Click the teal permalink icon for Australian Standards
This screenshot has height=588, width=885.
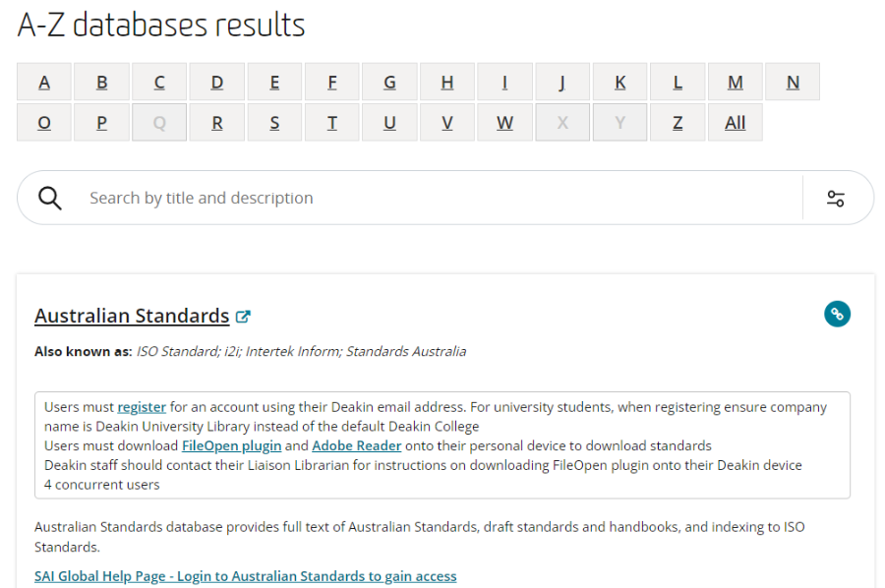tap(837, 314)
